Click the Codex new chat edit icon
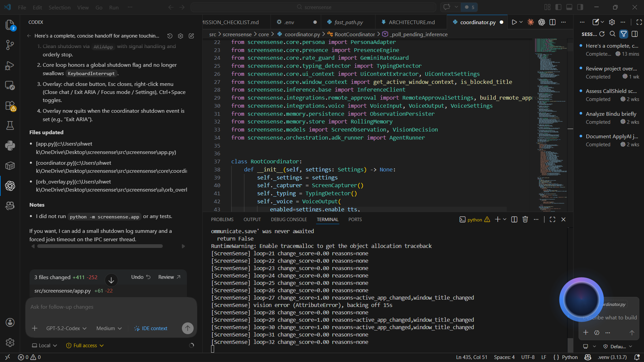The height and width of the screenshot is (362, 644). point(191,36)
